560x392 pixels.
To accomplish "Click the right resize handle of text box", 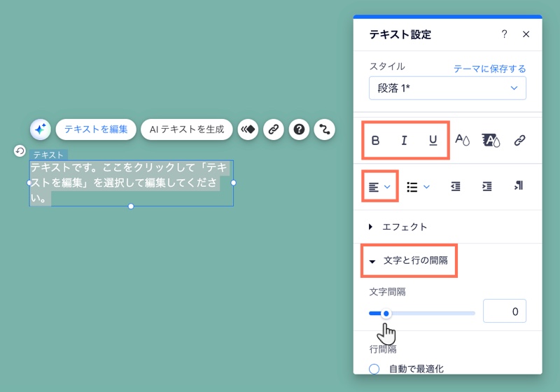I will click(234, 183).
